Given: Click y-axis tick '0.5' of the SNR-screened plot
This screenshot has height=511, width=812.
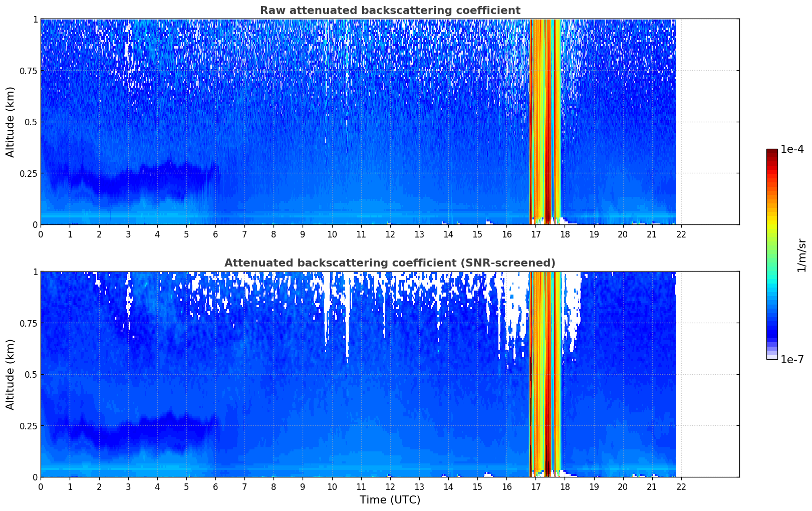Looking at the screenshot, I should [31, 374].
